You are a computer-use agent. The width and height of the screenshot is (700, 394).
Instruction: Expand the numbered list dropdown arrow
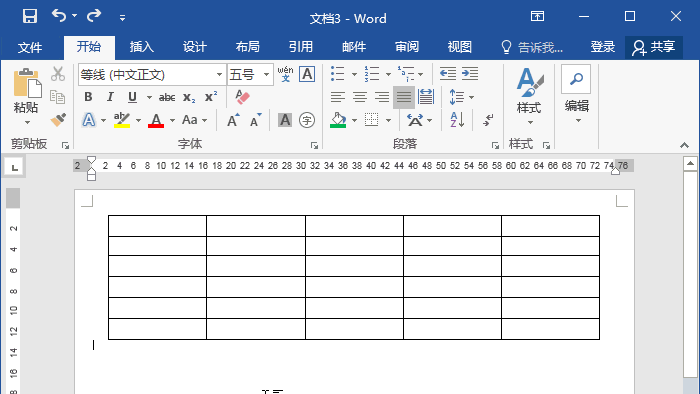click(388, 74)
